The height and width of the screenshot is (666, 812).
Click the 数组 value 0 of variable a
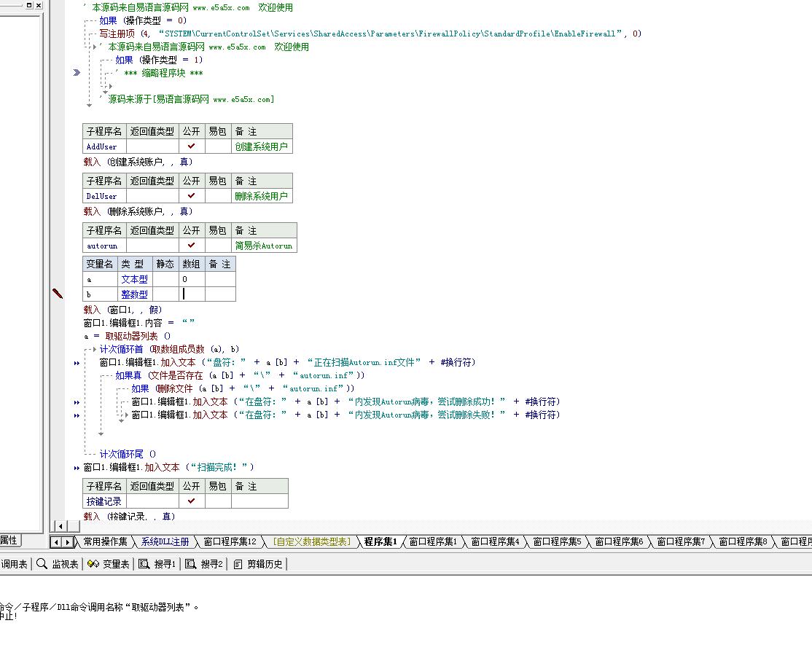[192, 279]
